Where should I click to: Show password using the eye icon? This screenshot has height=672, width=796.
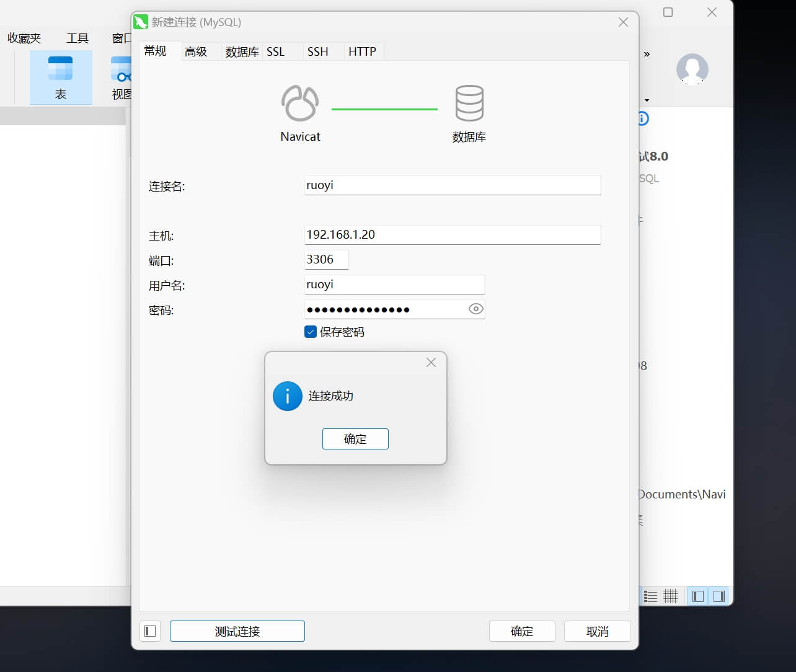coord(475,309)
